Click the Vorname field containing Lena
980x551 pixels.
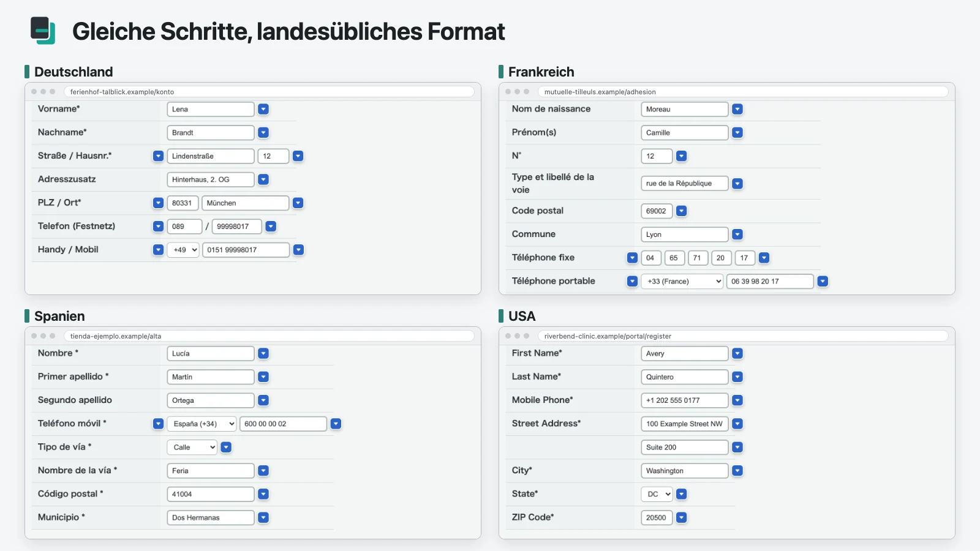point(211,109)
